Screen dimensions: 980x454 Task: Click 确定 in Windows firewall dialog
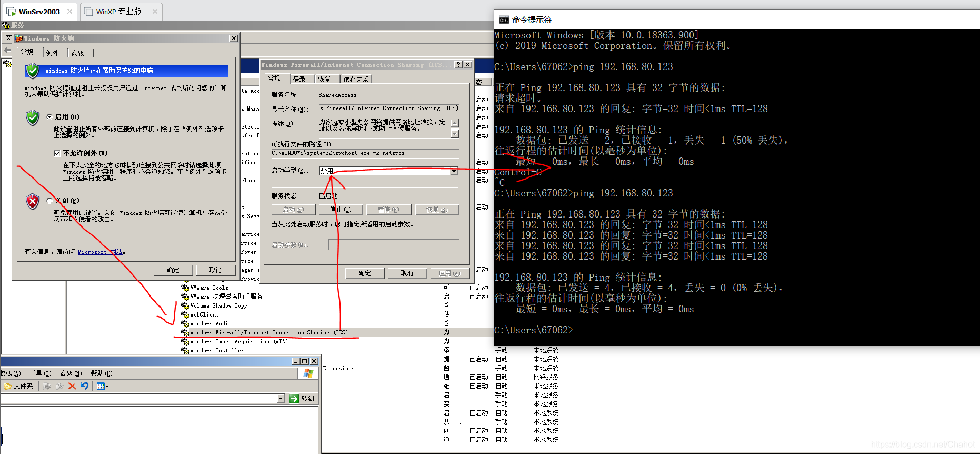tap(173, 270)
